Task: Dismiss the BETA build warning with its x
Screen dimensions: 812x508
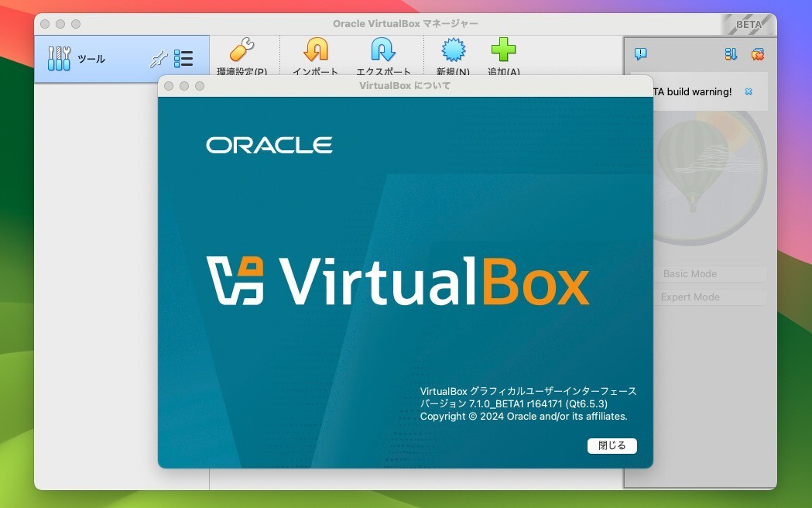Action: pos(748,91)
